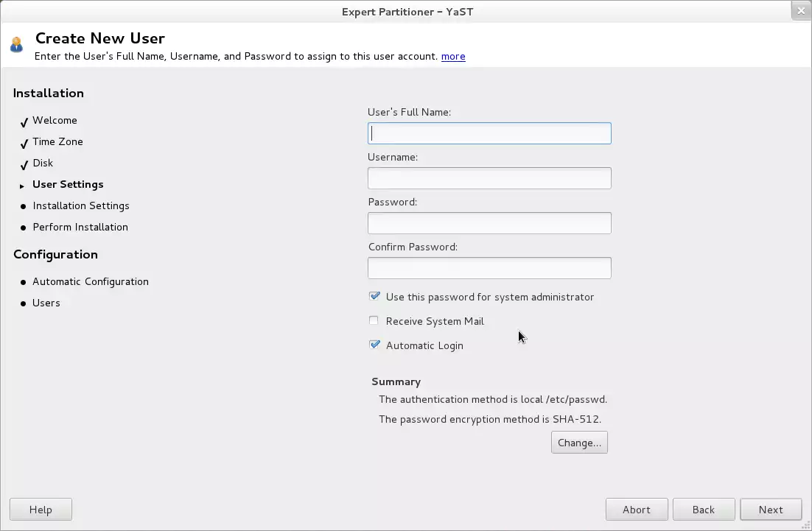Click the Confirm Password field

[489, 268]
